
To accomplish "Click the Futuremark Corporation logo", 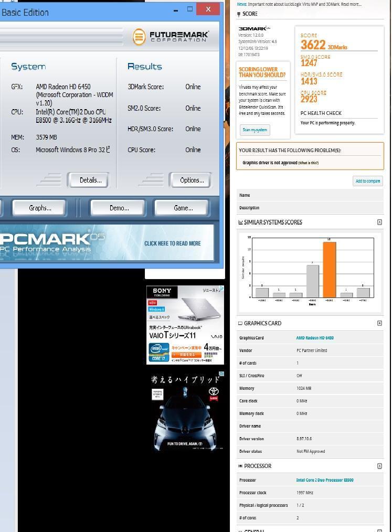I will [x=171, y=36].
